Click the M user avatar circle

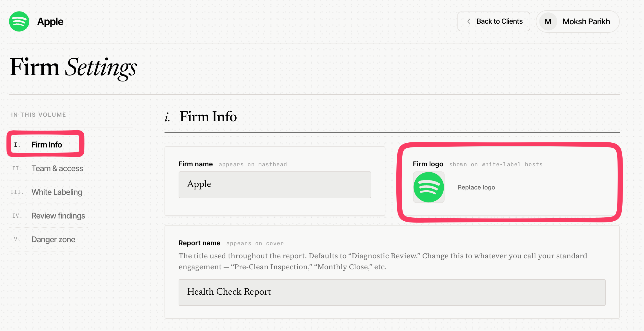point(548,21)
